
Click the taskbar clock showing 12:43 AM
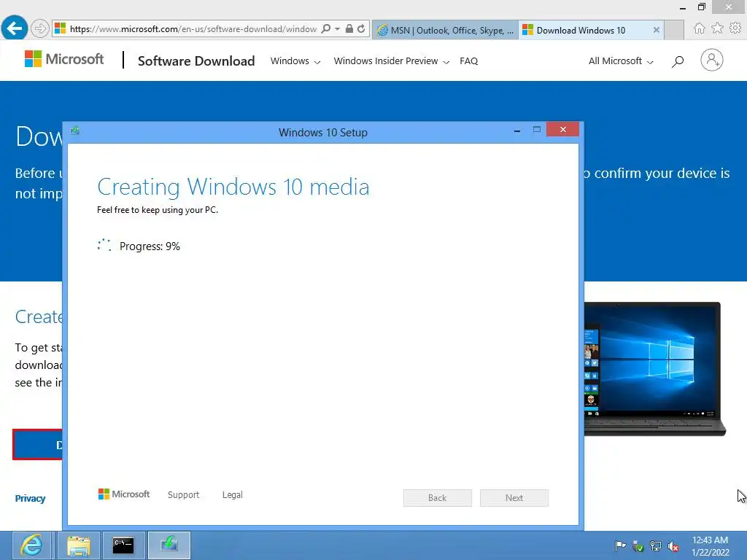tap(711, 545)
